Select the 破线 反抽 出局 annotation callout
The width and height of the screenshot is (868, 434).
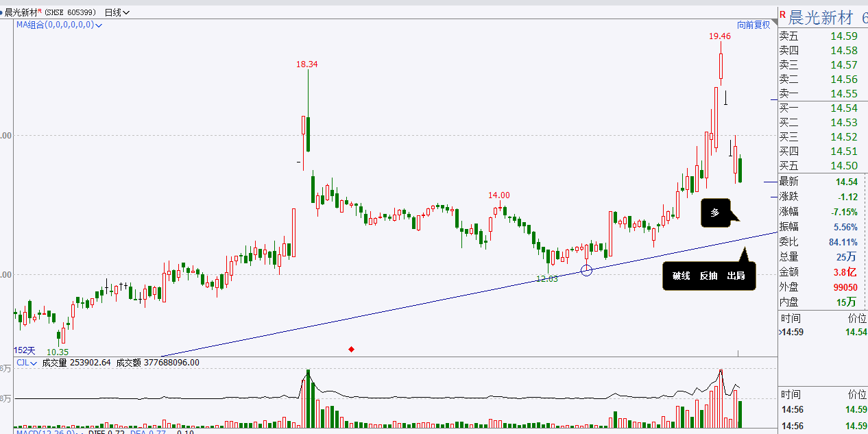click(708, 274)
